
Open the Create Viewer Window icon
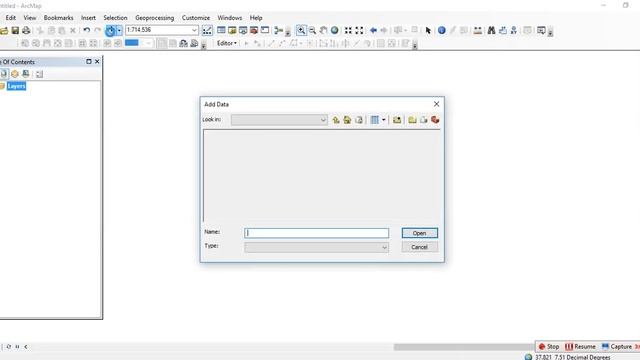tap(541, 30)
